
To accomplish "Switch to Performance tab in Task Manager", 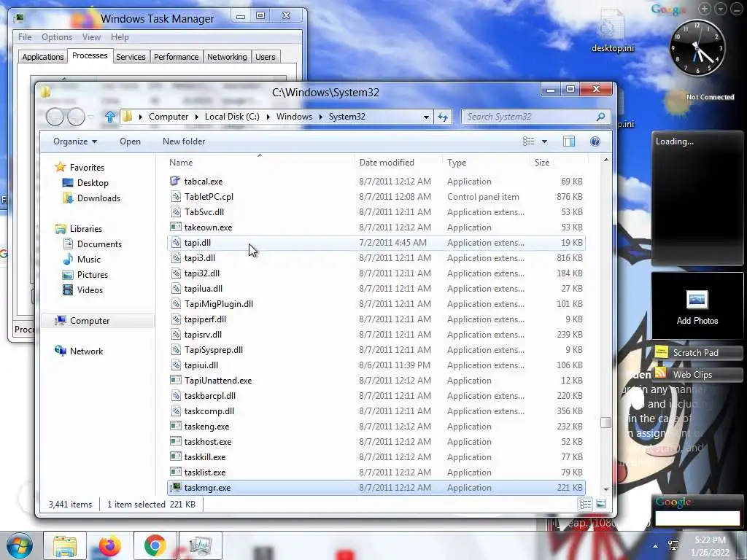I will (177, 57).
